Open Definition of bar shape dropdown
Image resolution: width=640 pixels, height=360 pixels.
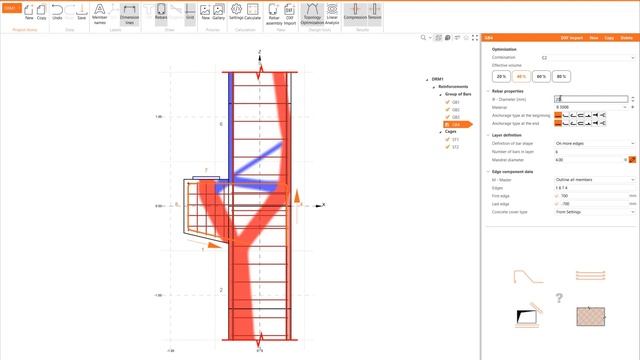pyautogui.click(x=595, y=143)
